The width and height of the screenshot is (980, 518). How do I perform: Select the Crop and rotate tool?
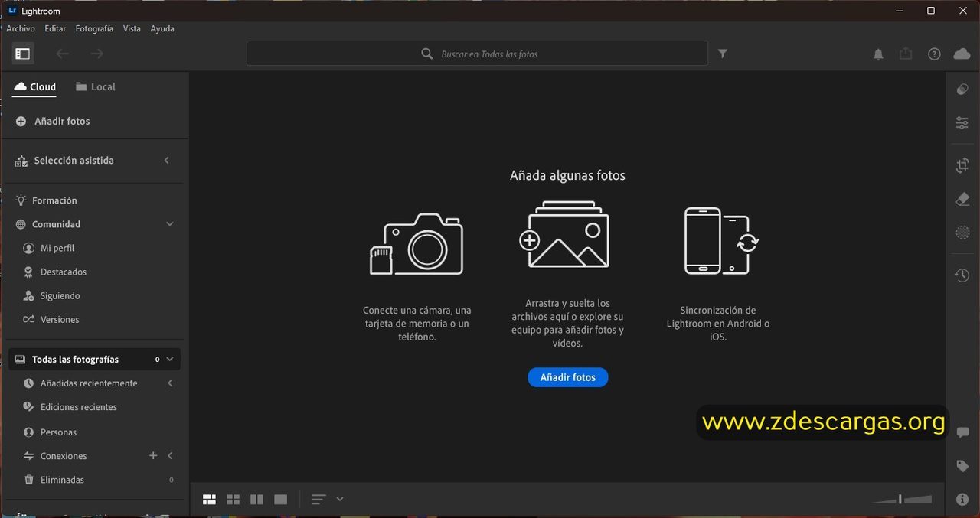pyautogui.click(x=962, y=165)
